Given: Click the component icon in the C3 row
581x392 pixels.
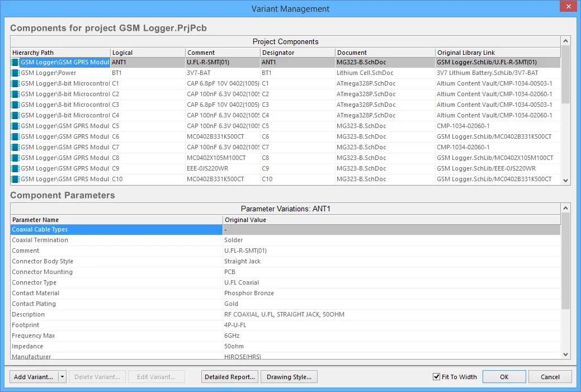Looking at the screenshot, I should 15,105.
